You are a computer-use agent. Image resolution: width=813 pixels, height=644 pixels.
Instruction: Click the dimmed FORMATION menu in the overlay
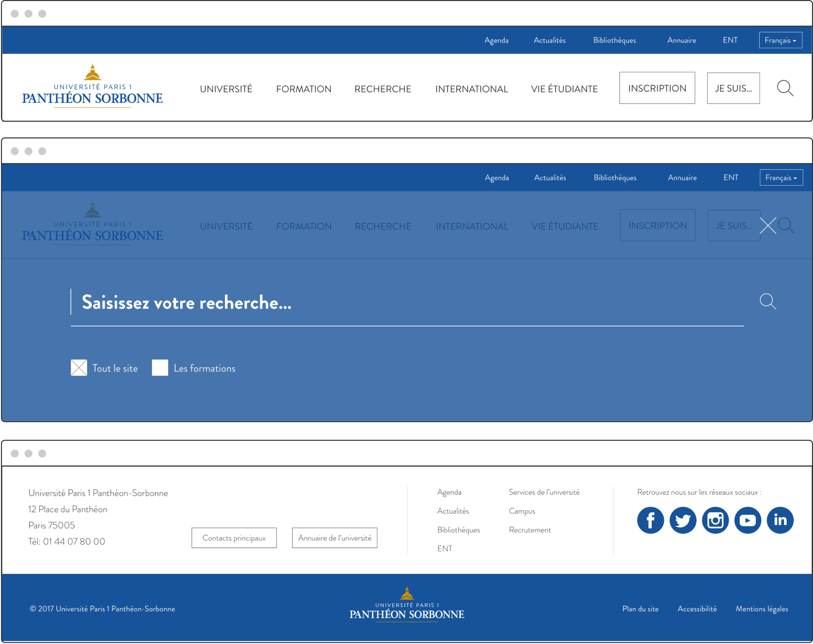[x=304, y=226]
